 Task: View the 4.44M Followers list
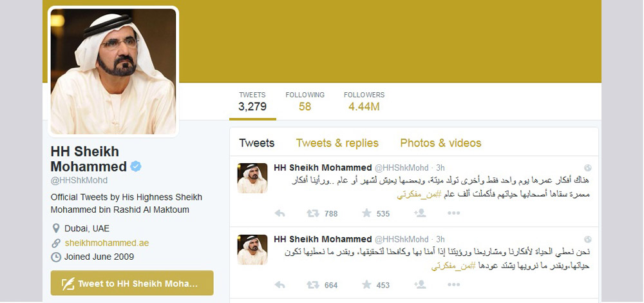coord(365,102)
